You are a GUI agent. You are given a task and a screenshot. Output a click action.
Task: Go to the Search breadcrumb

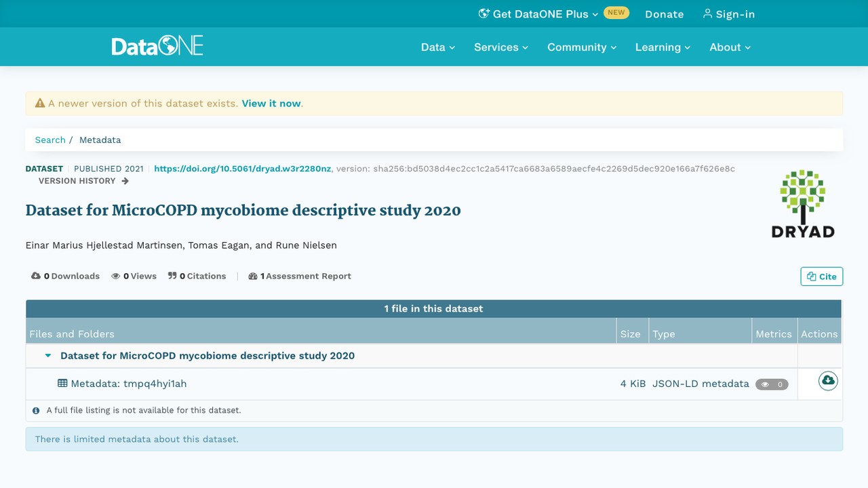point(50,140)
